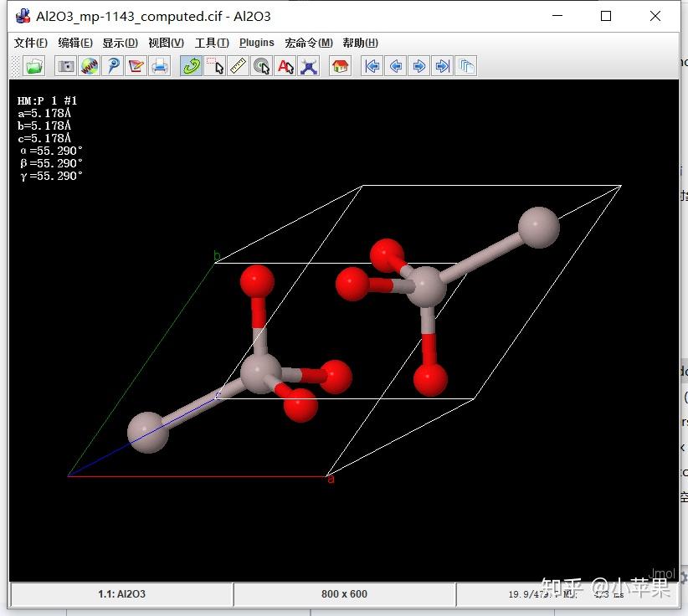Click the camera export image icon
This screenshot has width=688, height=616.
pyautogui.click(x=66, y=66)
